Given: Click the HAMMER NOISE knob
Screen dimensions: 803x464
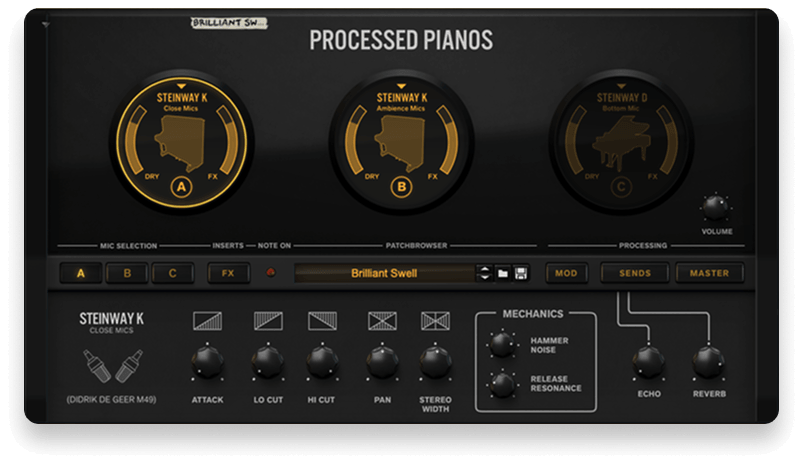Looking at the screenshot, I should (502, 344).
